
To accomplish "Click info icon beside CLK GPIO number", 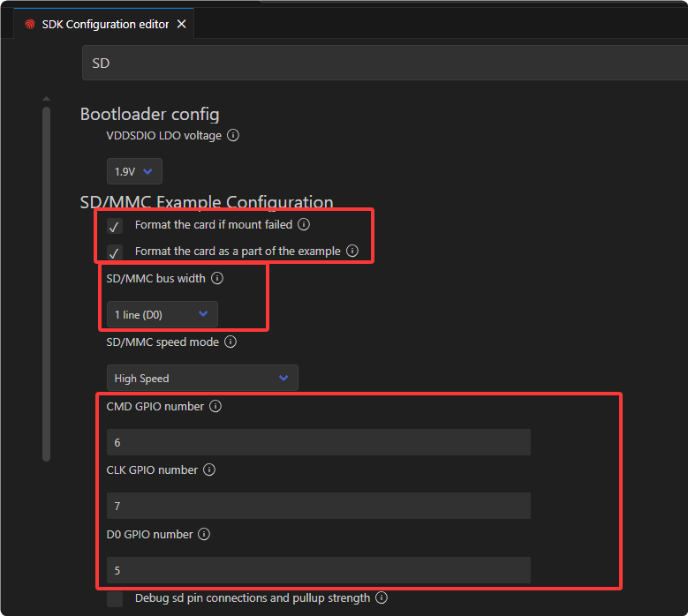I will [x=209, y=470].
